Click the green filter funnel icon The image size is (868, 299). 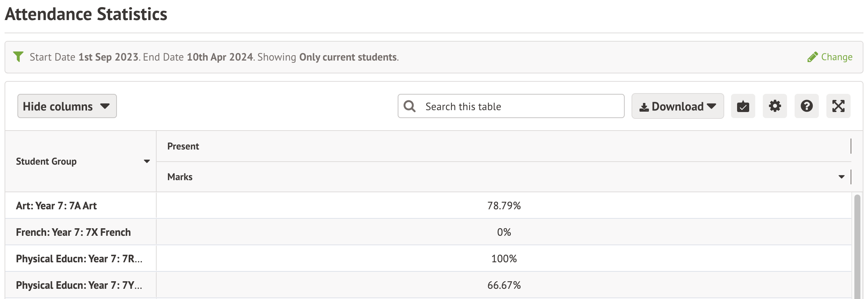click(x=18, y=57)
